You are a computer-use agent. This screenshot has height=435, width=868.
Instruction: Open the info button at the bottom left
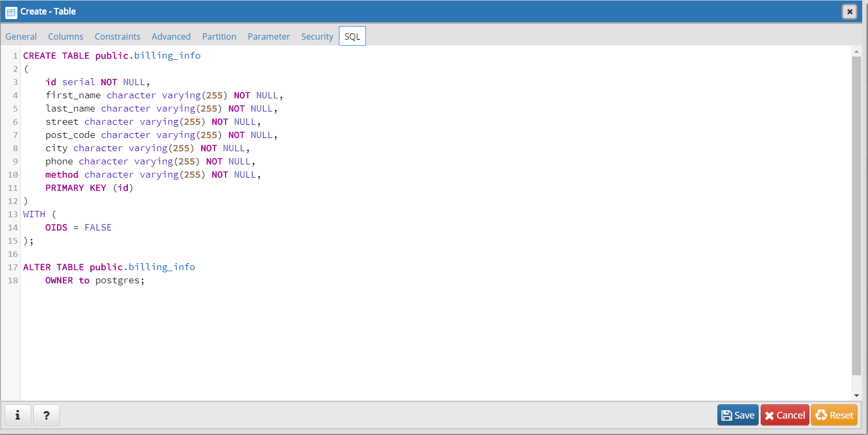click(x=18, y=415)
